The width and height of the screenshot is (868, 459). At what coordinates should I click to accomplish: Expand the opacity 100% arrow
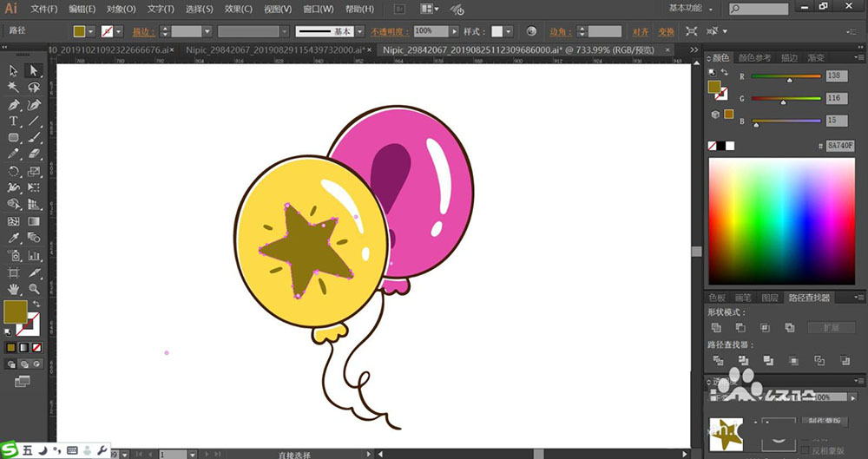pyautogui.click(x=455, y=31)
